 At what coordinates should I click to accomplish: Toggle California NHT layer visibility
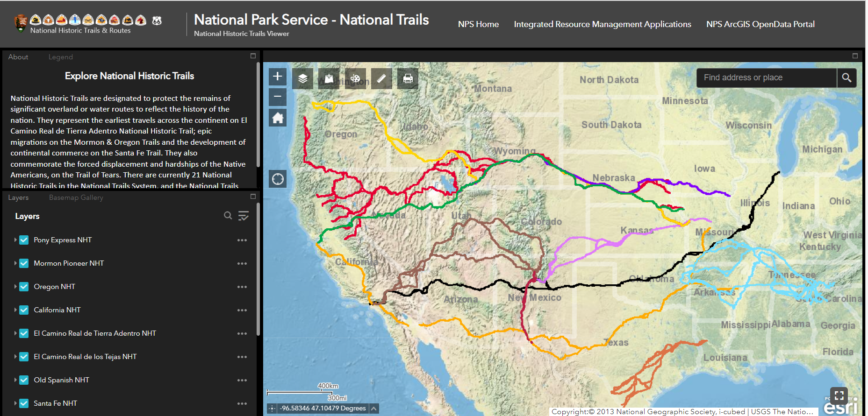[x=24, y=310]
